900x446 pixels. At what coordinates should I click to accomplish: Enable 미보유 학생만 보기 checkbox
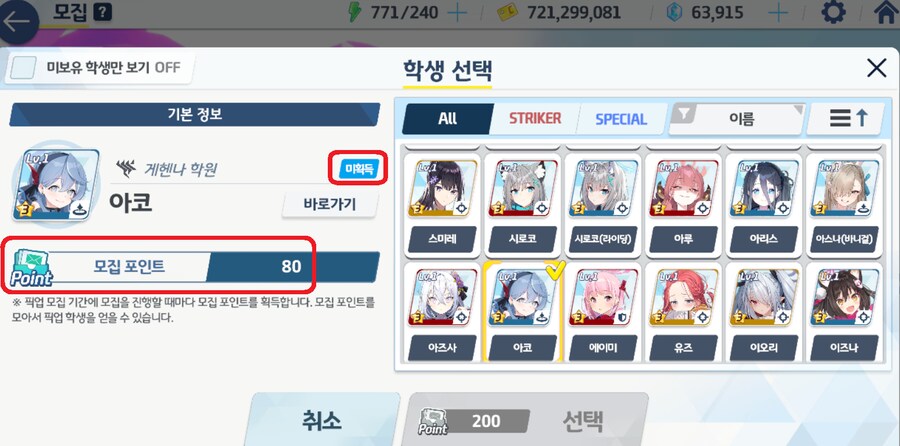coord(21,68)
